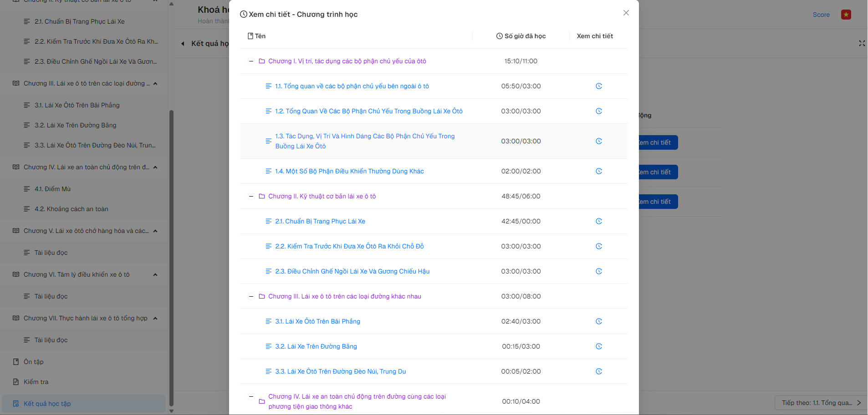
Task: Close the Xem chi tiết dialog
Action: 626,13
